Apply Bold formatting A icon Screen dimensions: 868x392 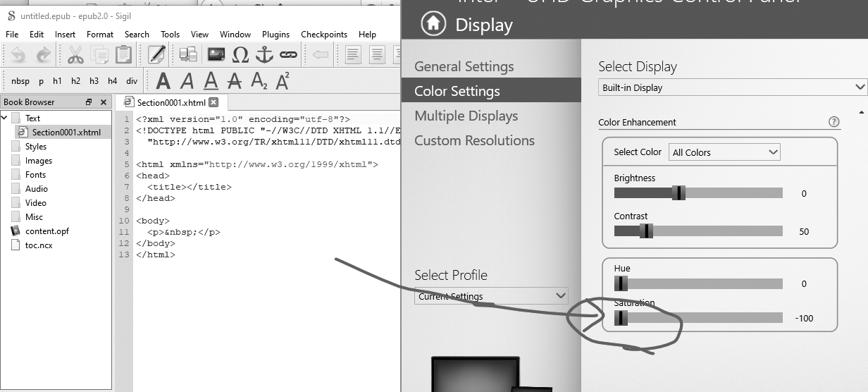[x=163, y=81]
